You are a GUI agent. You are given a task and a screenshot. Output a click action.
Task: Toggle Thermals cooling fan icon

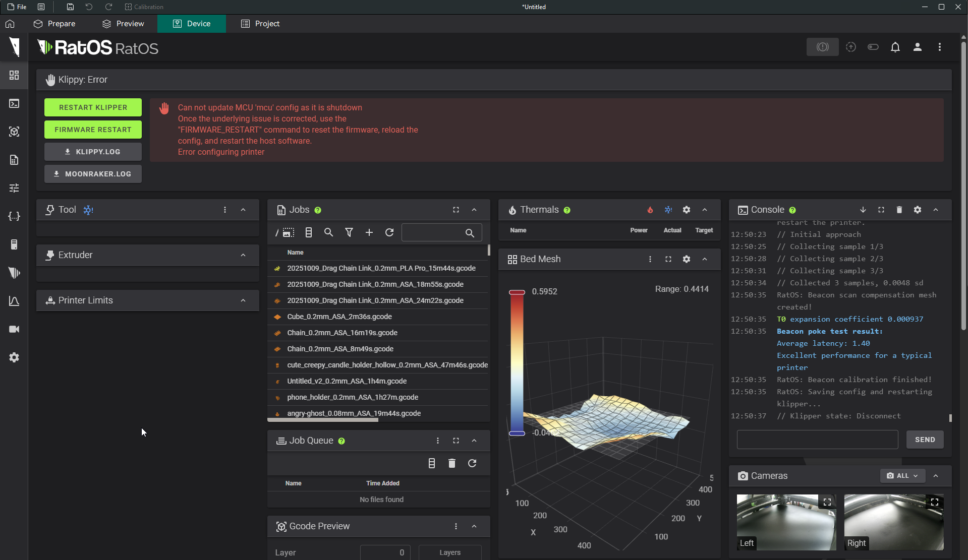tap(668, 210)
